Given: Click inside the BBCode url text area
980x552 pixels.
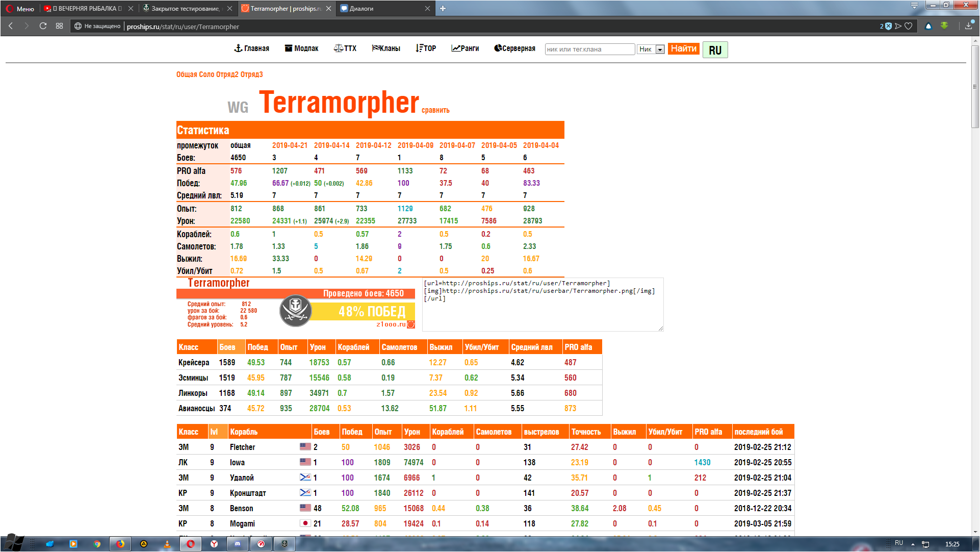Looking at the screenshot, I should (543, 305).
